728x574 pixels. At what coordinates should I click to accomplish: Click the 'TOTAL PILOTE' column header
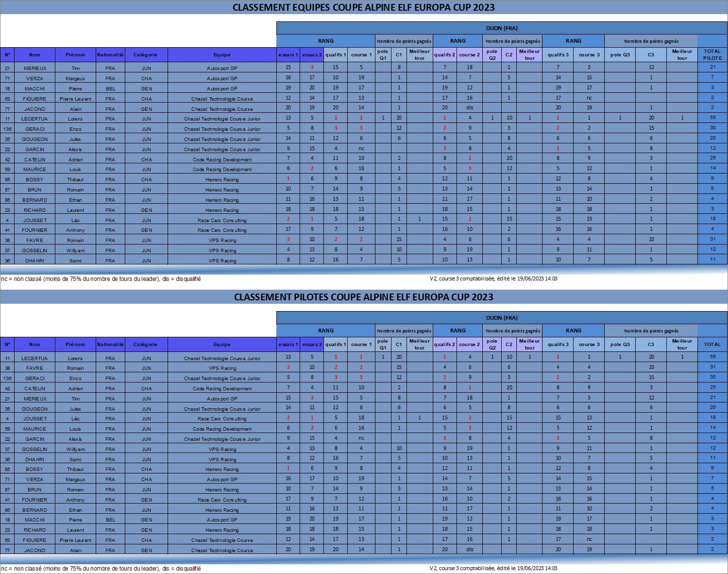click(x=712, y=54)
